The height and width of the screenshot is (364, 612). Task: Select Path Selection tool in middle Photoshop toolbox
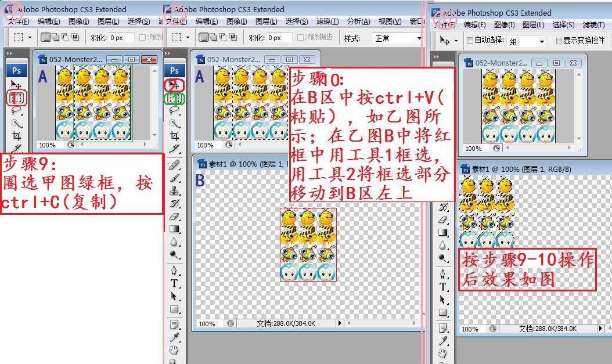coord(174,296)
